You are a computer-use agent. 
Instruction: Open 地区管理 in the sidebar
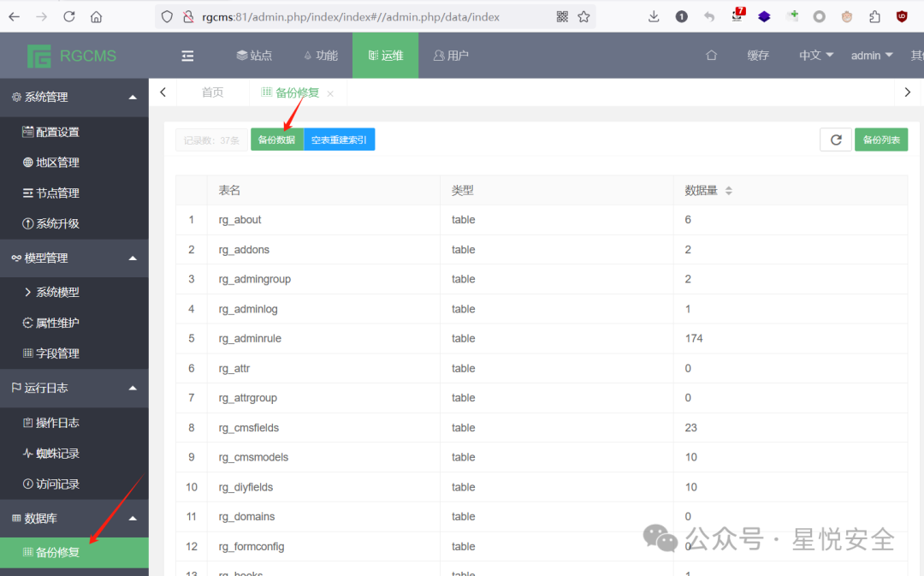coord(74,162)
